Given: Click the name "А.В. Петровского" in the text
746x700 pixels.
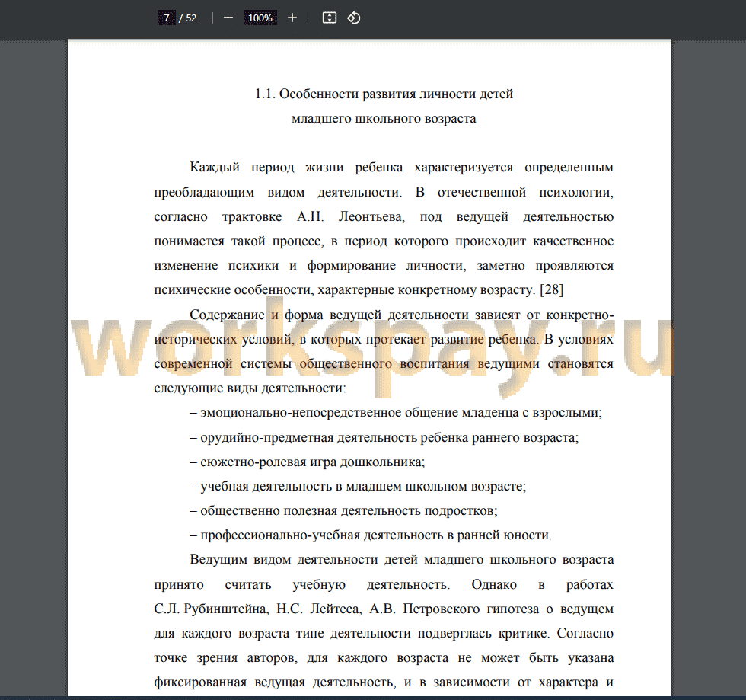Looking at the screenshot, I should click(x=425, y=609).
